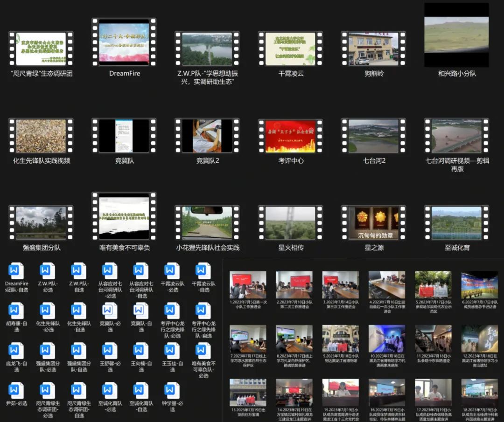Open the 唯有美食不可辜负 video
The width and height of the screenshot is (504, 422).
pos(124,216)
